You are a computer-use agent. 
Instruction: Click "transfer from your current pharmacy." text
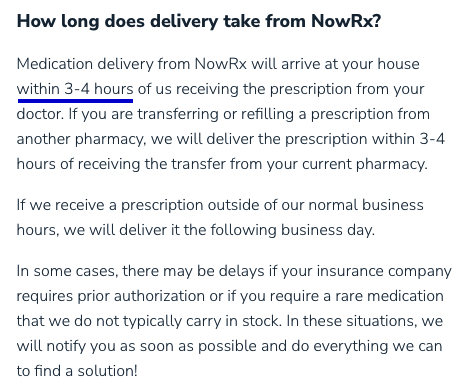299,164
